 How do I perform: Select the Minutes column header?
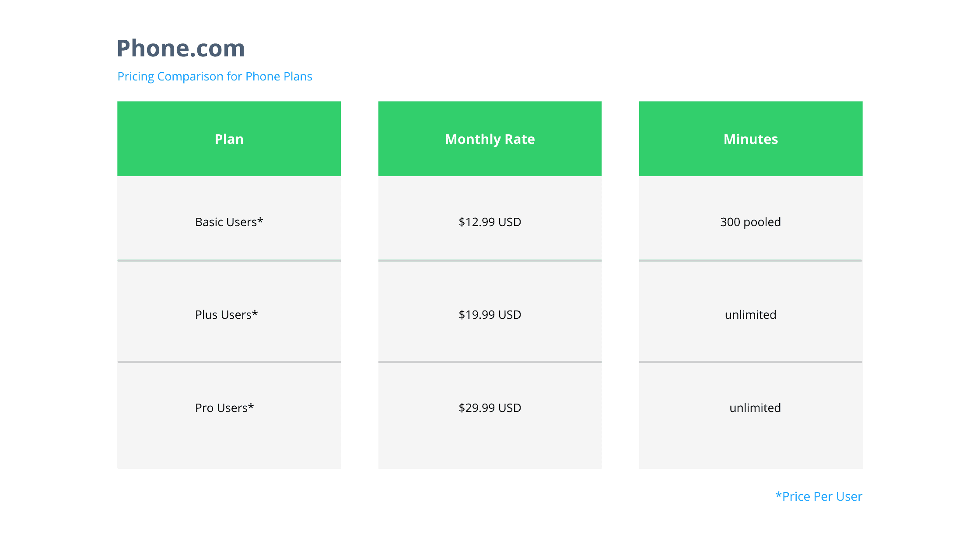[750, 139]
